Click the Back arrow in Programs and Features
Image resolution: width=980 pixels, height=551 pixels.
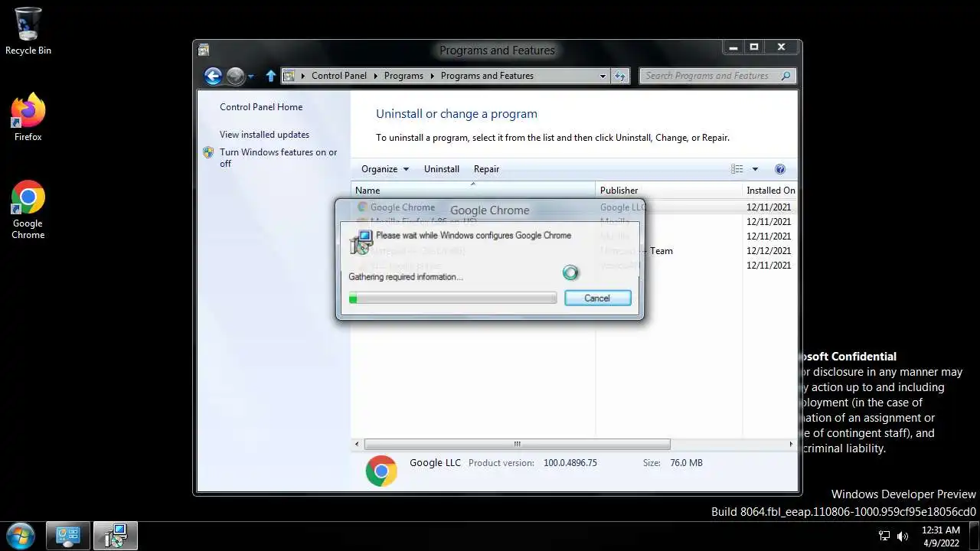(x=213, y=76)
